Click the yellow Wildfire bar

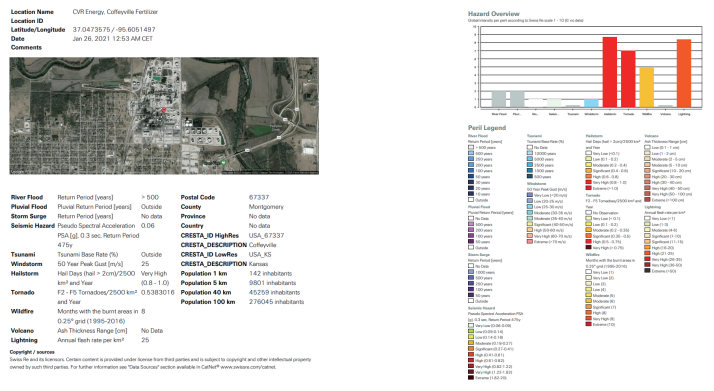[647, 87]
